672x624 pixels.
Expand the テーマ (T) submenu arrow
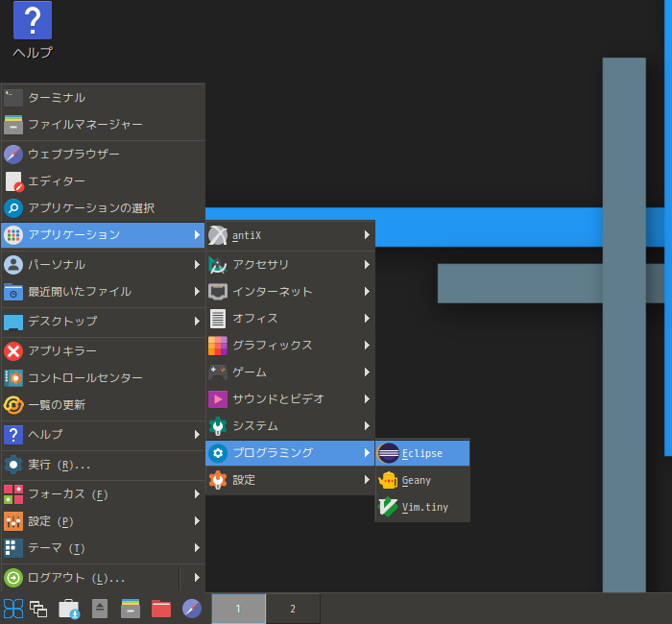197,548
